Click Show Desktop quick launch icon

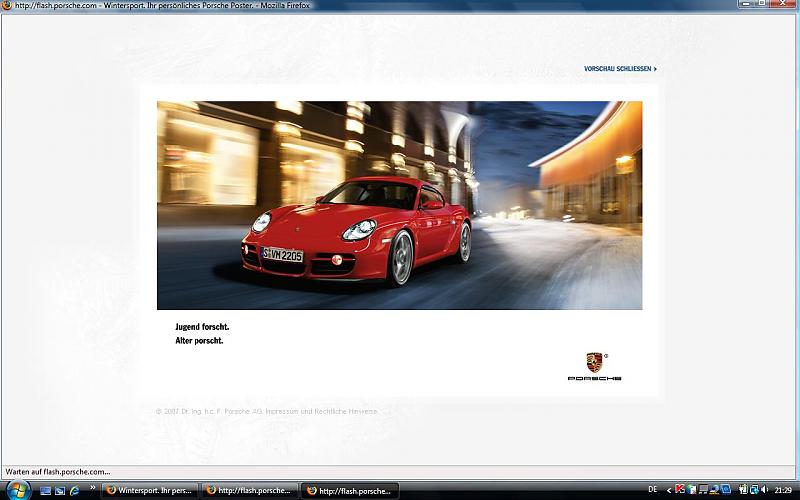tap(45, 491)
